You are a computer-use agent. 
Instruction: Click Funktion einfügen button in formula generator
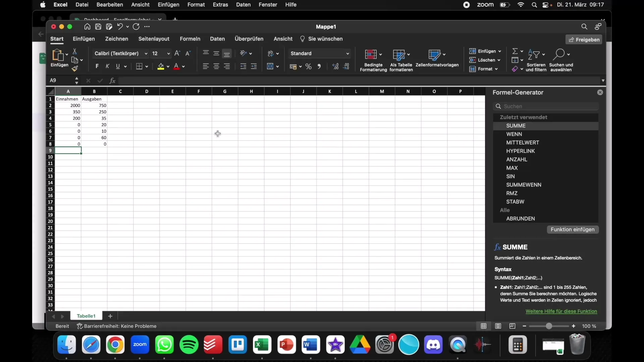click(572, 229)
